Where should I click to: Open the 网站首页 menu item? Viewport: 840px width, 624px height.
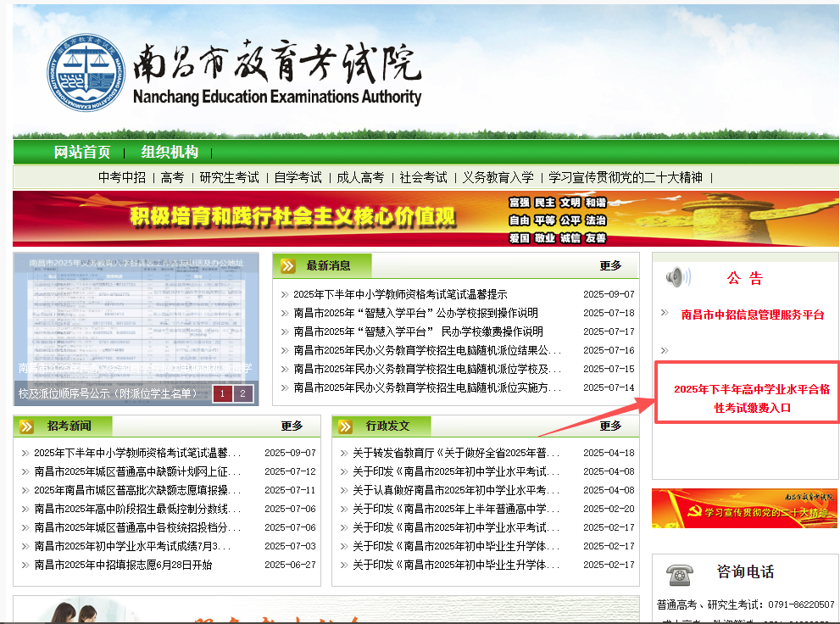coord(82,153)
